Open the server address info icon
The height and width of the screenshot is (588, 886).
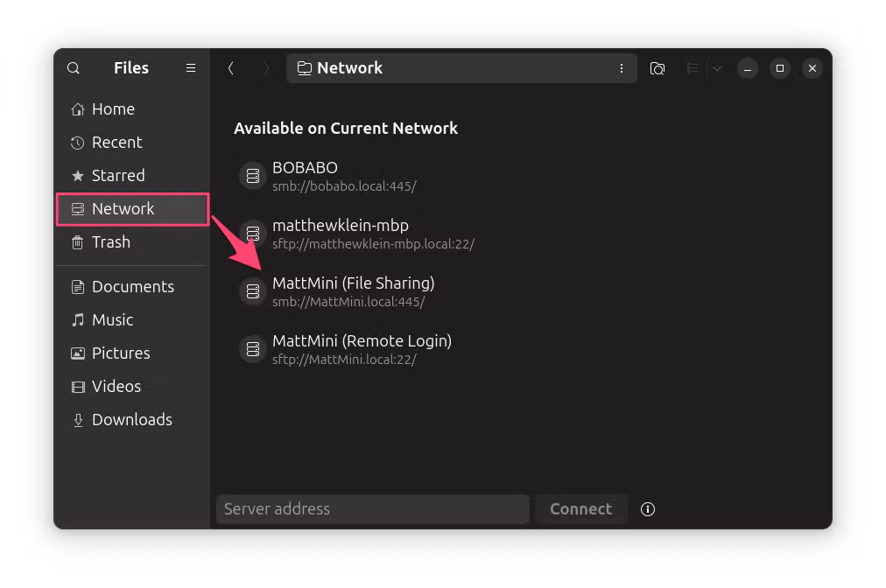click(648, 509)
